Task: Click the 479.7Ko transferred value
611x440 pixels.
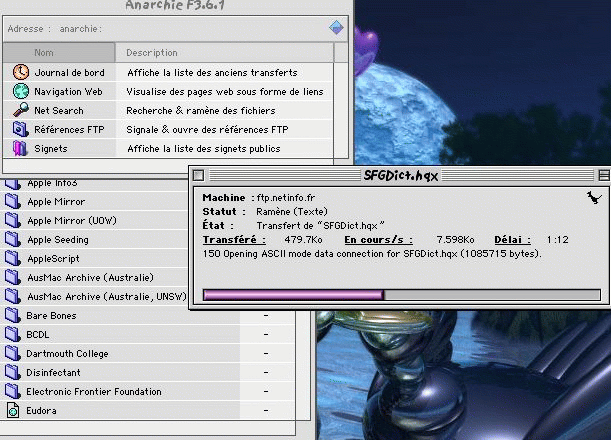Action: click(303, 240)
